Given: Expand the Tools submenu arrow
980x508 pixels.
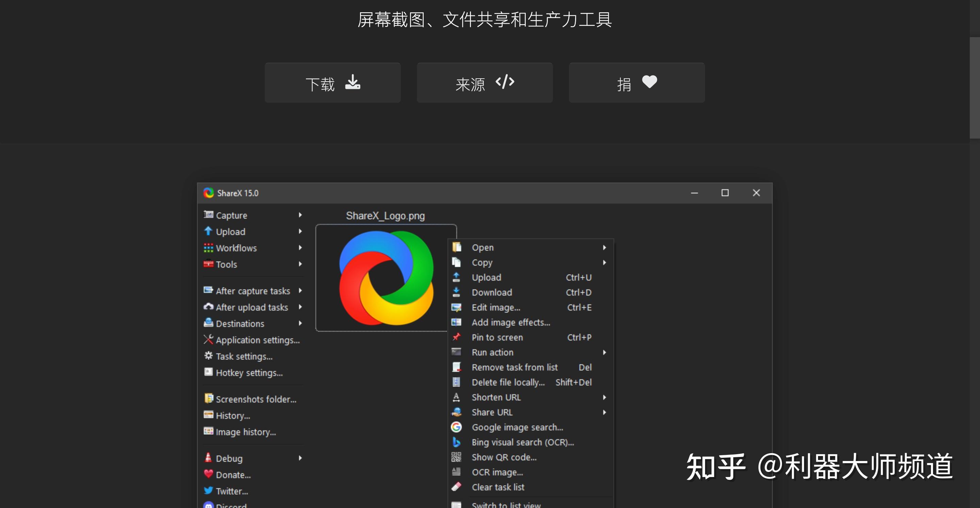Looking at the screenshot, I should point(300,264).
